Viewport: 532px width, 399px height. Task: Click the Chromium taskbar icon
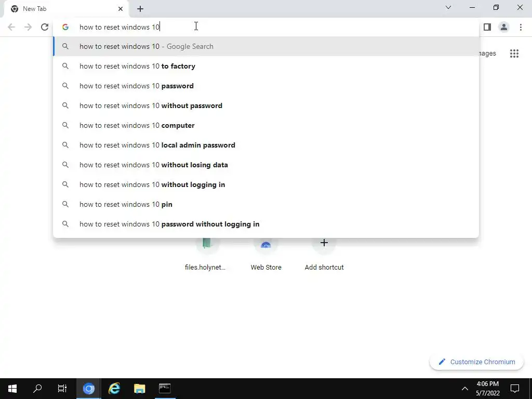[88, 389]
